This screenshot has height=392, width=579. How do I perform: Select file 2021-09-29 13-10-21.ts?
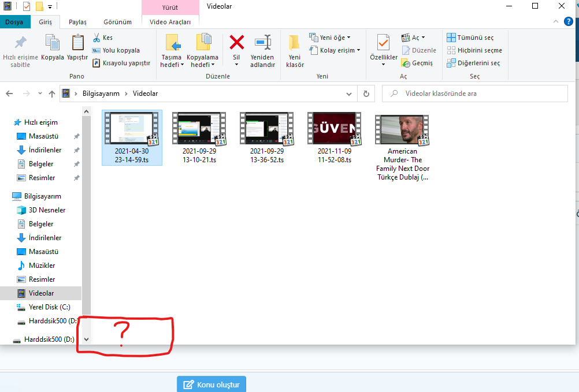click(x=199, y=137)
